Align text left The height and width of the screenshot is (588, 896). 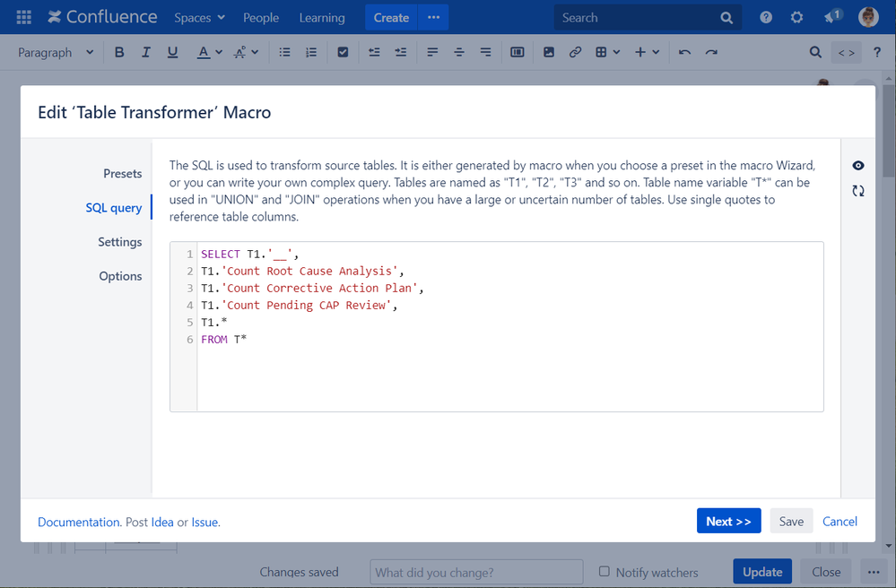tap(432, 53)
